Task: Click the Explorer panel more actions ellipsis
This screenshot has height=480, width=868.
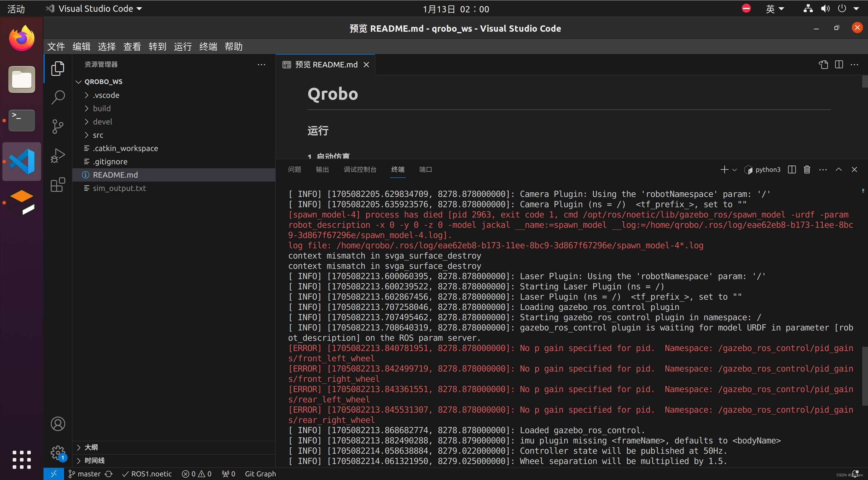Action: [261, 64]
